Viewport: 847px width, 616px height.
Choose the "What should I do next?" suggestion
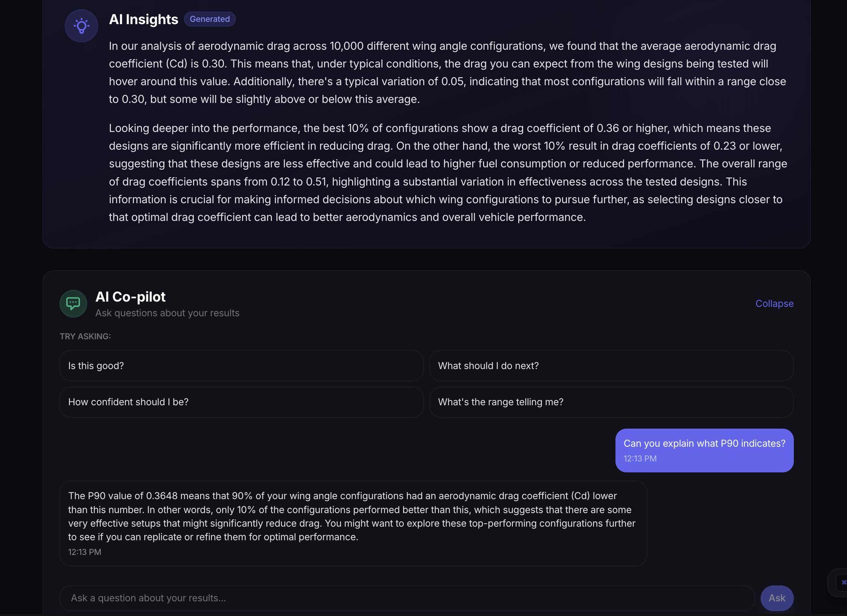(x=611, y=366)
